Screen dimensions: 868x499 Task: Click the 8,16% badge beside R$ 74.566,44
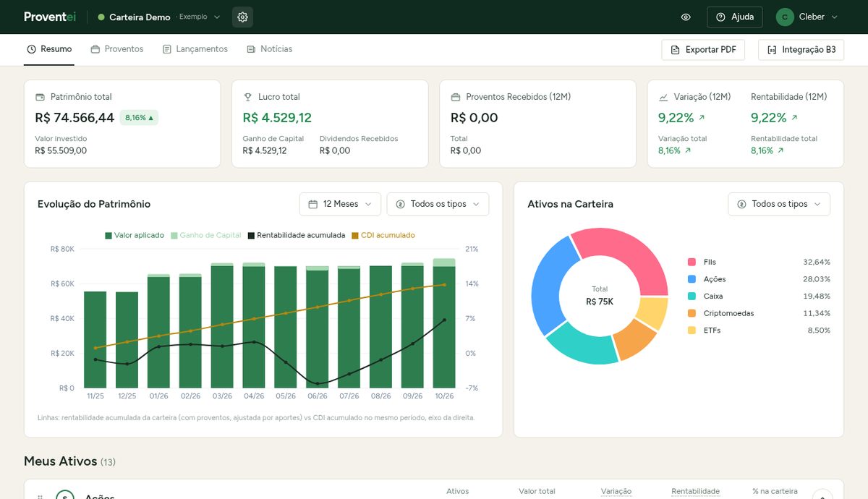[139, 118]
